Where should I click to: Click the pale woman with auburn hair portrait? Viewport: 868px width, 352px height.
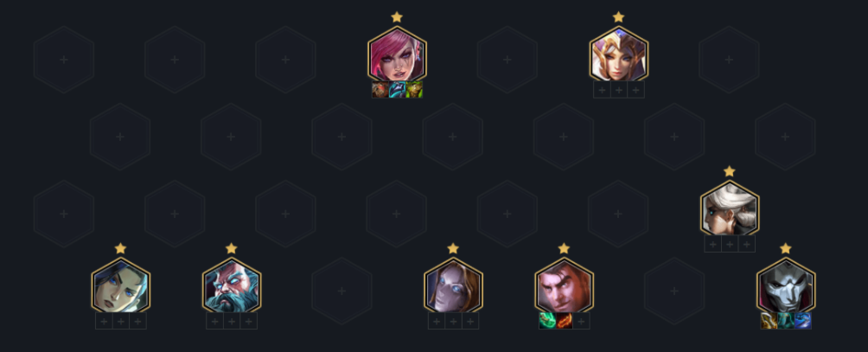[453, 287]
